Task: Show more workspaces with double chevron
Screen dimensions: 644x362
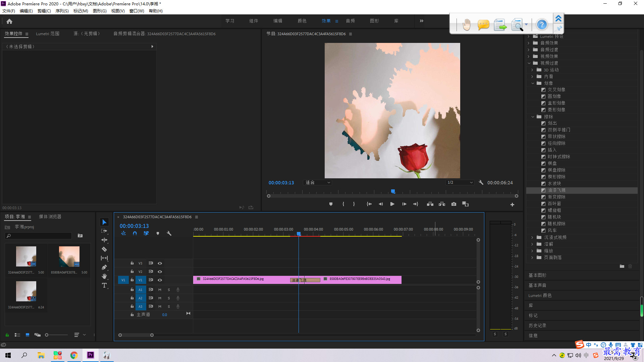Action: [422, 21]
